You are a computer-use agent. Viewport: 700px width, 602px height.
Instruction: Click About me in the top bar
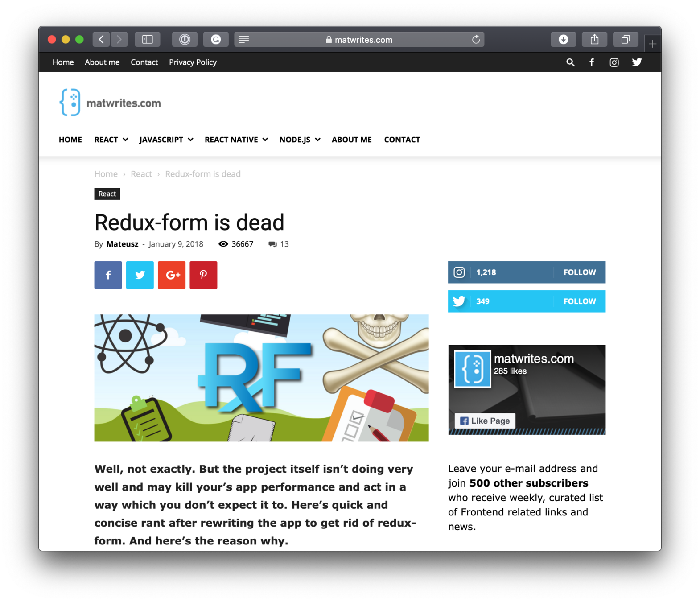click(102, 62)
